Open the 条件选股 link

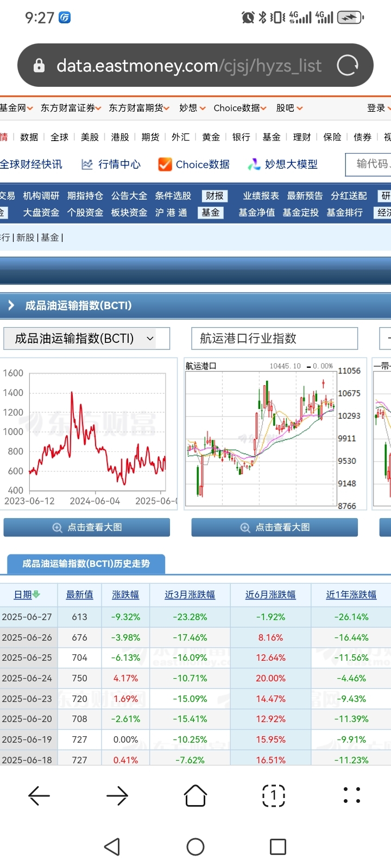point(173,196)
